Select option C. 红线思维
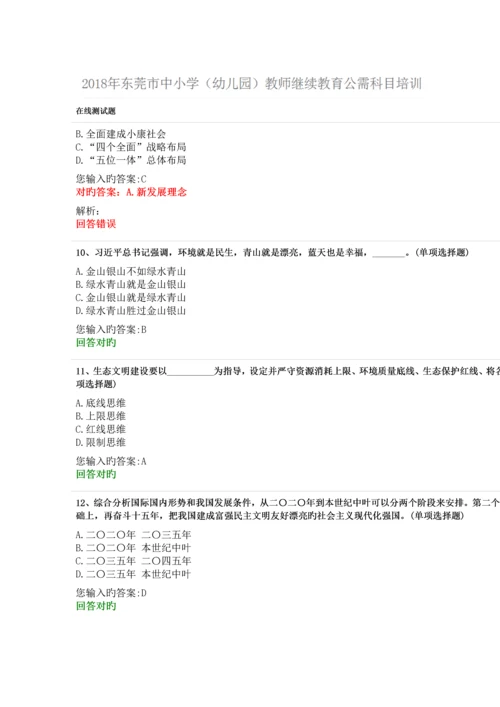This screenshot has width=500, height=707. click(101, 429)
